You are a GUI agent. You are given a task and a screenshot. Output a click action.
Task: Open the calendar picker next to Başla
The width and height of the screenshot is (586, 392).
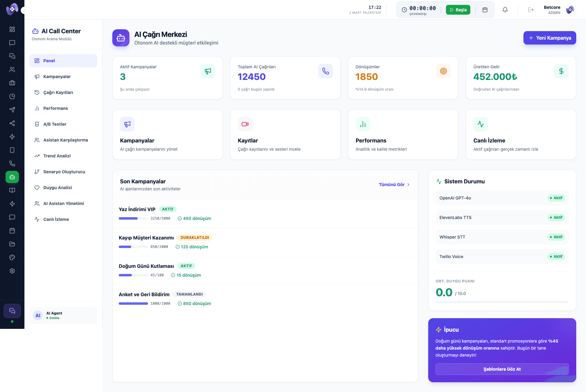point(485,10)
